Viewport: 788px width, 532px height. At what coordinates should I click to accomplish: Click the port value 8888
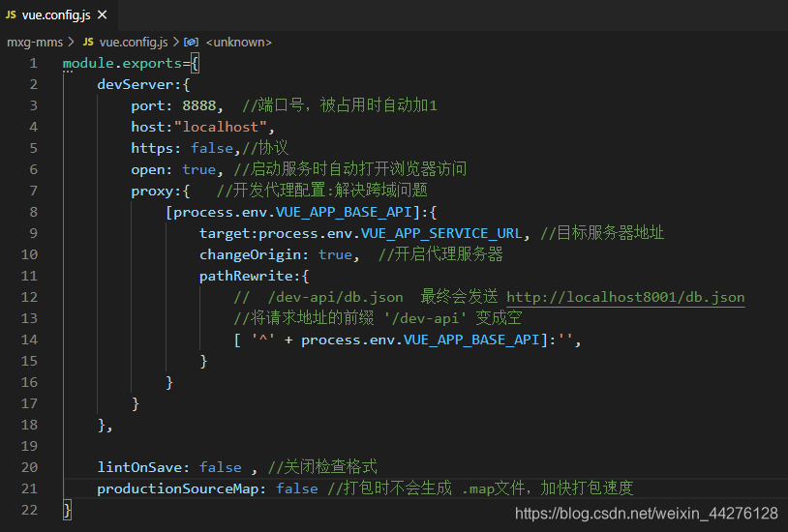click(199, 106)
